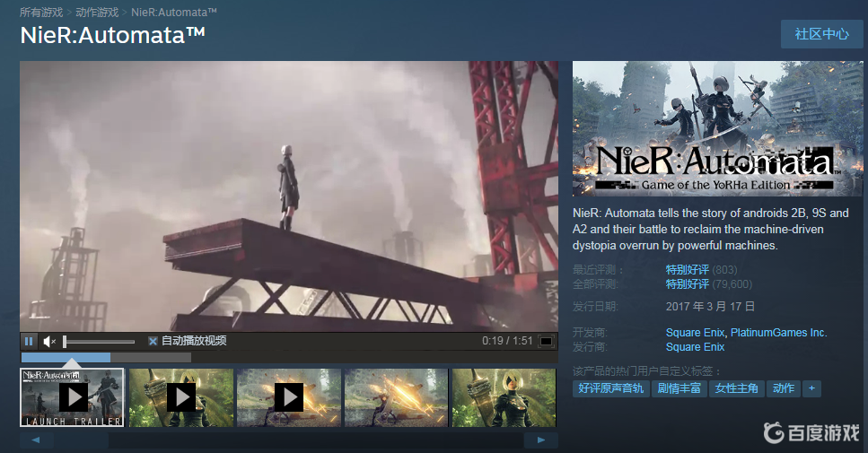This screenshot has width=868, height=453.
Task: Select the 剧情丰富 tag
Action: pyautogui.click(x=679, y=388)
